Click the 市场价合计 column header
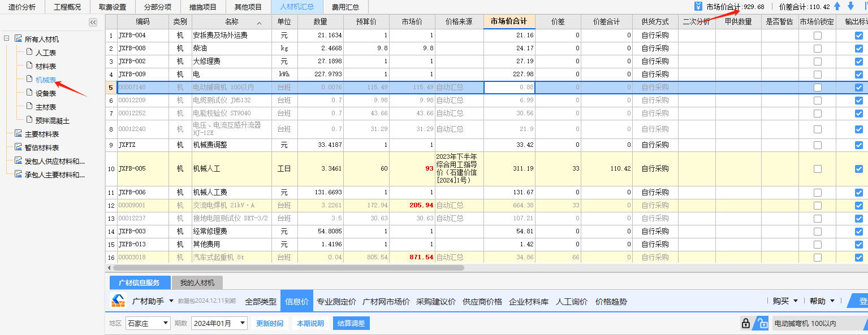Viewport: 868px width, 335px height. [x=509, y=21]
